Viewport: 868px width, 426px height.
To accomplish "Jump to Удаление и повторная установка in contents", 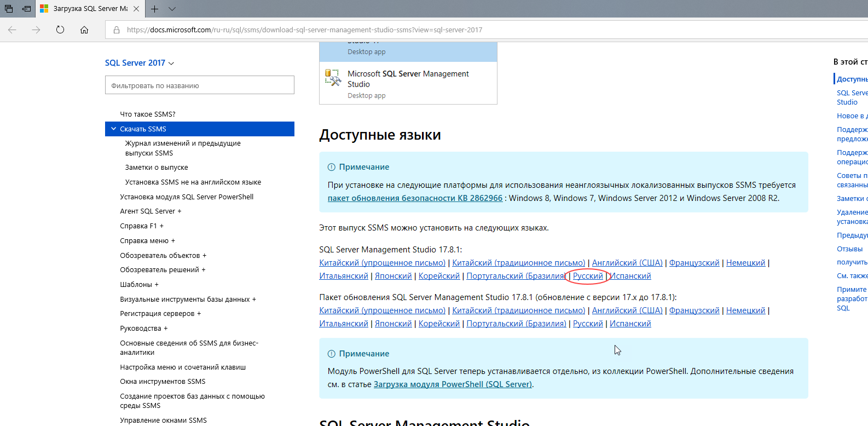I will coord(852,217).
